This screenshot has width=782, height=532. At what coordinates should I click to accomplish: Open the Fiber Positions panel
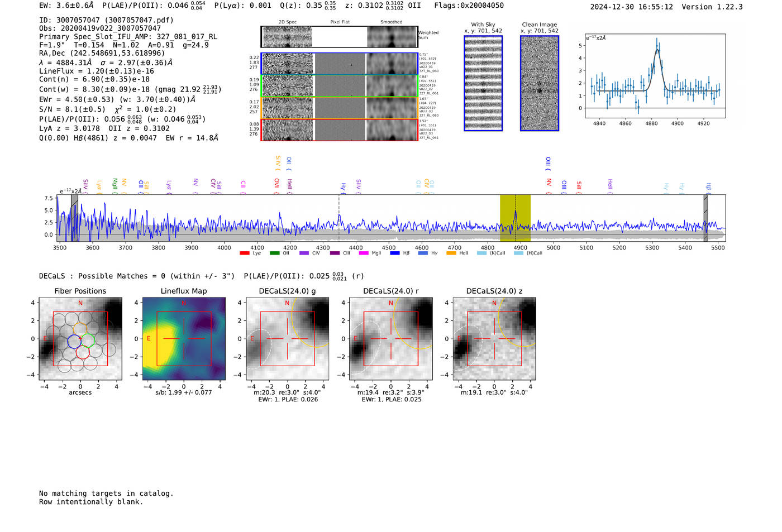[x=80, y=339]
